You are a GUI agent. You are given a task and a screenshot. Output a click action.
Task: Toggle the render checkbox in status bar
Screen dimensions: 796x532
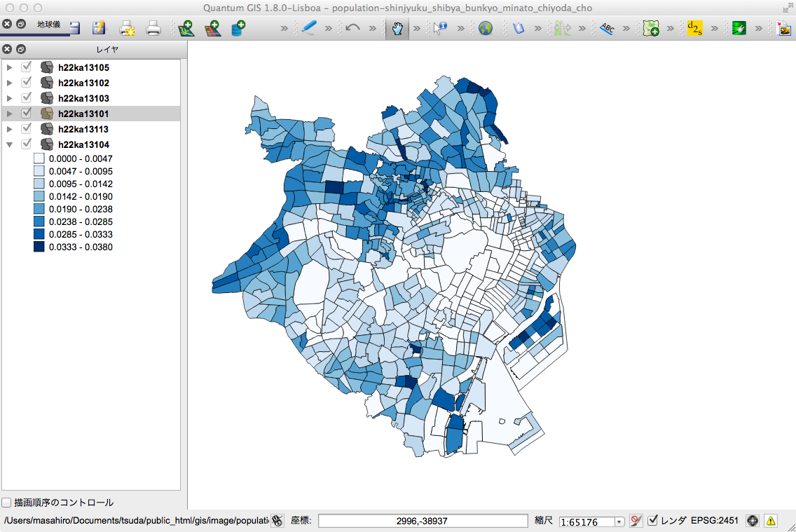point(653,521)
